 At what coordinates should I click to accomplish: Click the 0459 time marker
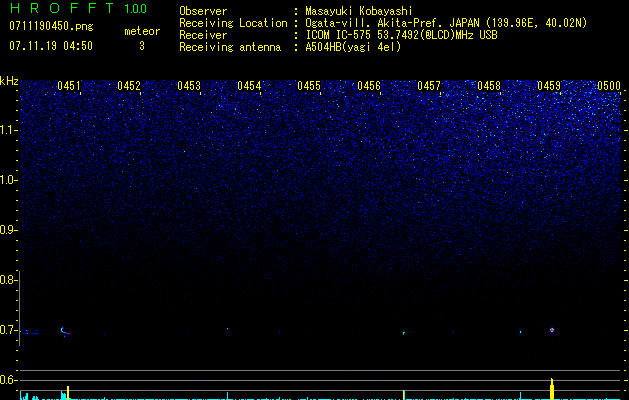[549, 86]
